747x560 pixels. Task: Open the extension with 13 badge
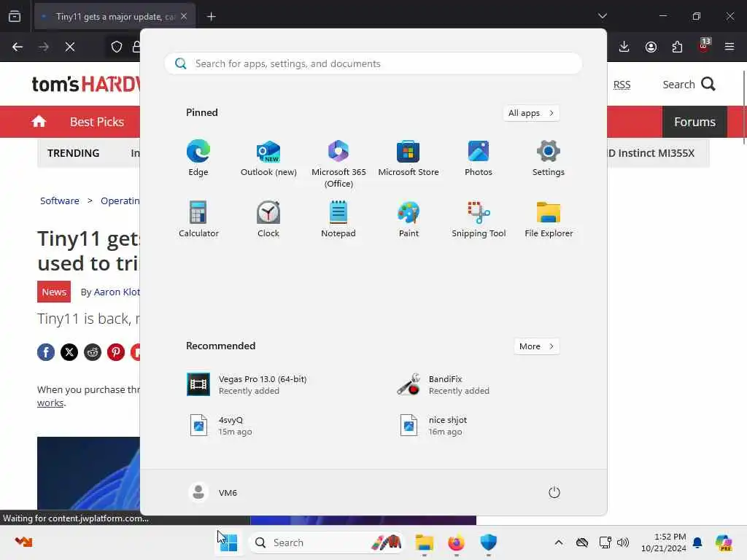tap(704, 46)
